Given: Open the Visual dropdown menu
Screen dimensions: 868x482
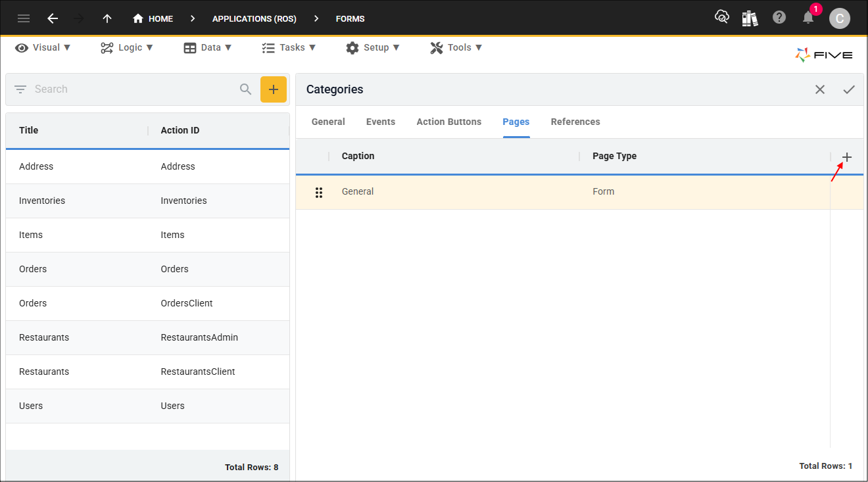Looking at the screenshot, I should 43,47.
